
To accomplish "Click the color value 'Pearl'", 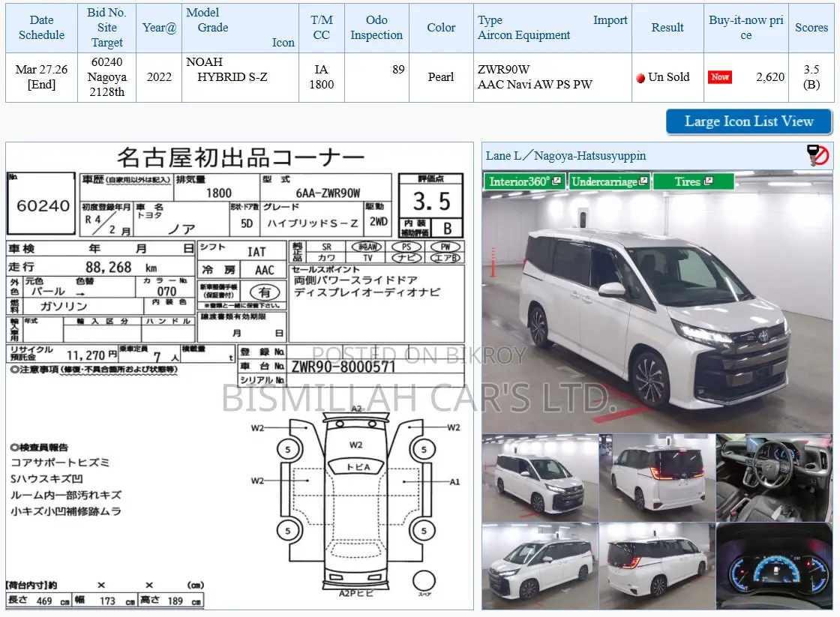I will point(441,77).
